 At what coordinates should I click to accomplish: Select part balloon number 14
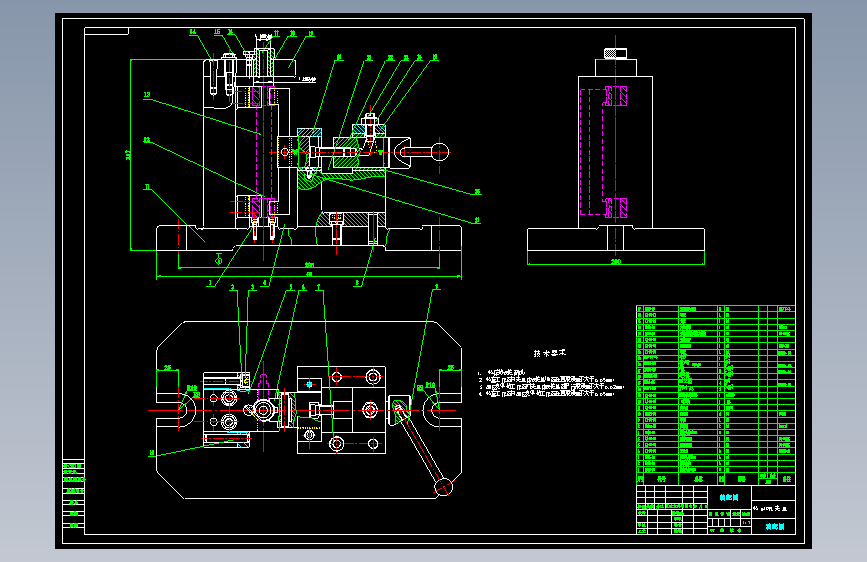pyautogui.click(x=193, y=32)
